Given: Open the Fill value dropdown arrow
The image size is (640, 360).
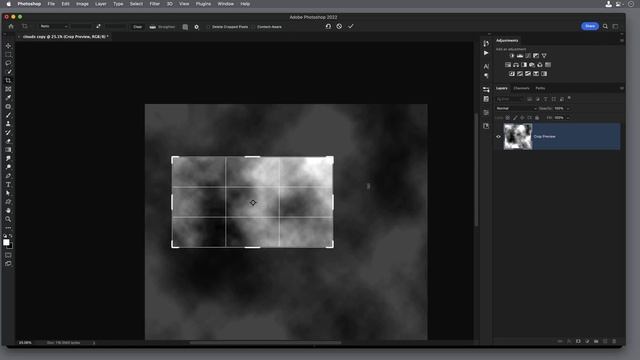Looking at the screenshot, I should click(x=568, y=118).
